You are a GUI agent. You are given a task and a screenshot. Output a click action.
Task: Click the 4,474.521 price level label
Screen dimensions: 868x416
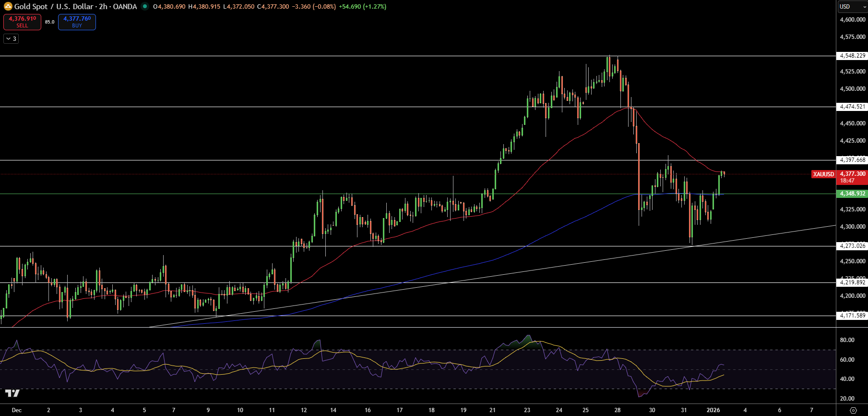pyautogui.click(x=852, y=107)
